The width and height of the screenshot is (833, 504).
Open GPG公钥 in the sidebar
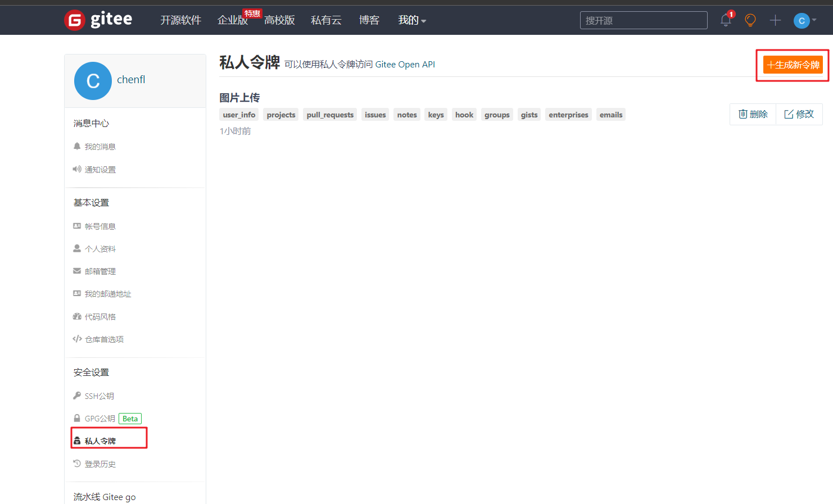pyautogui.click(x=100, y=419)
